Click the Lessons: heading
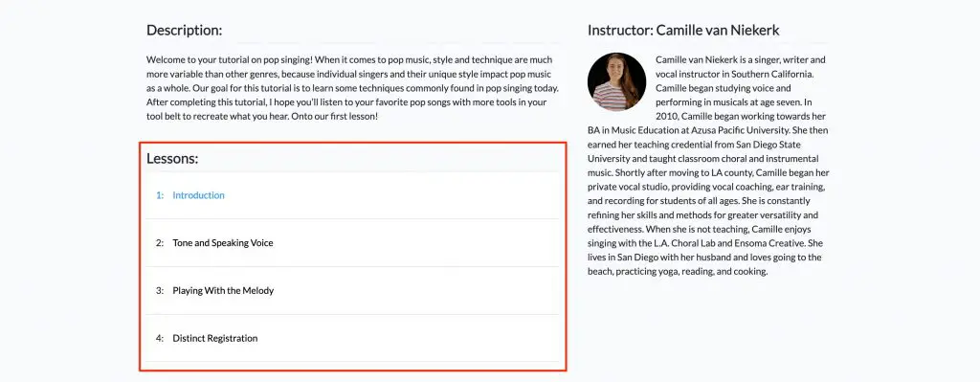 [172, 159]
